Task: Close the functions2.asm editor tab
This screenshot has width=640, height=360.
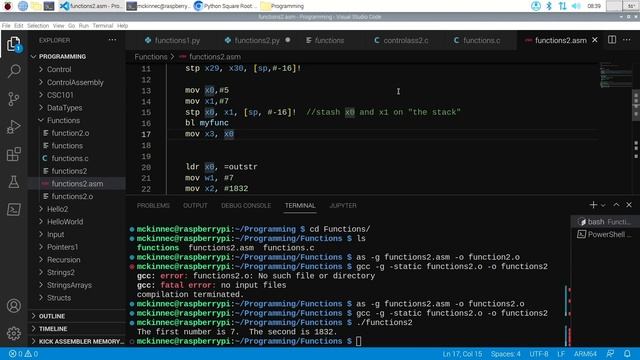Action: click(595, 40)
